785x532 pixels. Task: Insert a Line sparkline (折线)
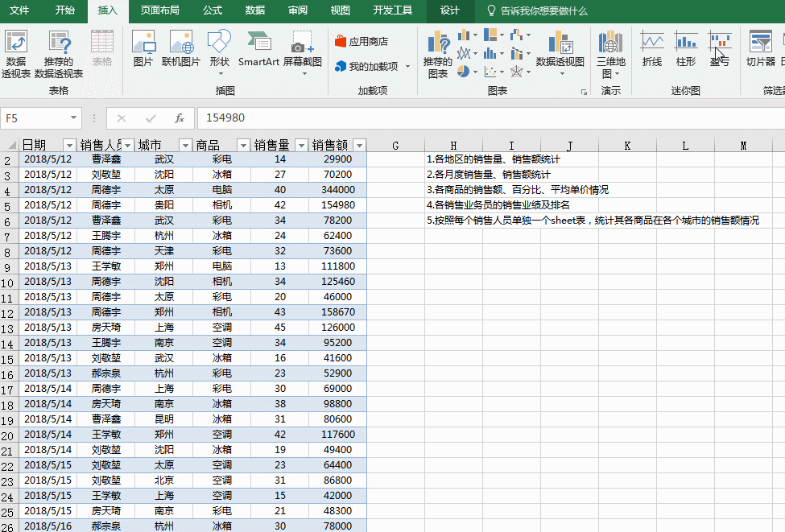[x=652, y=48]
